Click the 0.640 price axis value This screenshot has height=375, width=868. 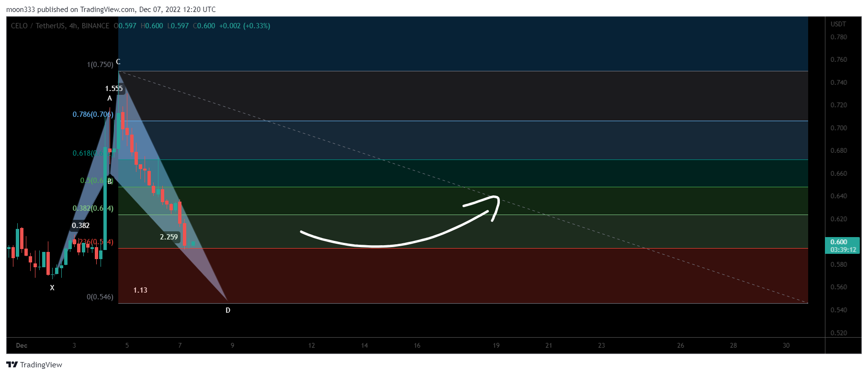click(839, 196)
